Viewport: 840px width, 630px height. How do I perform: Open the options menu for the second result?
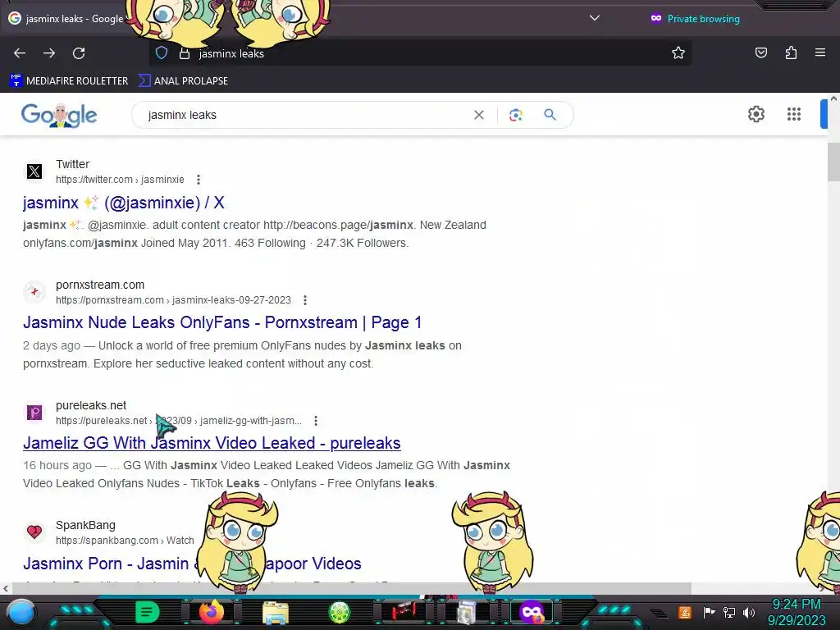[305, 300]
